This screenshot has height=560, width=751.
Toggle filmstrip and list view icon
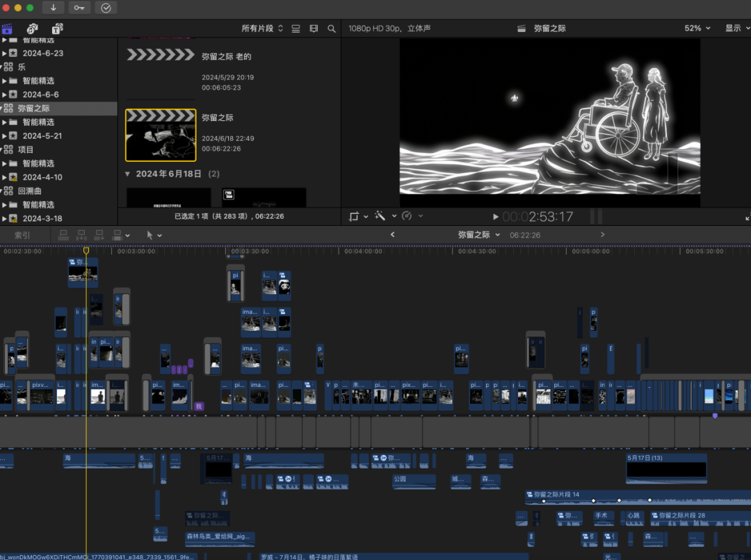click(296, 28)
